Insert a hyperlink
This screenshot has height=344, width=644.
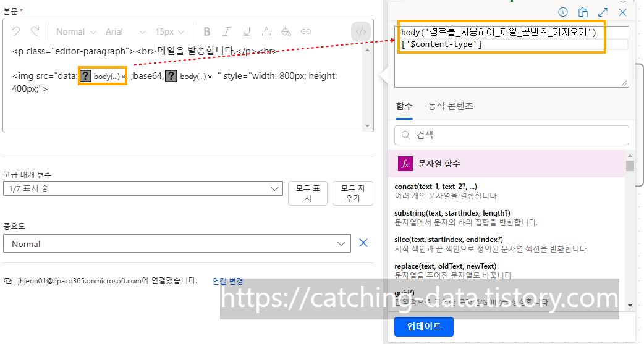tap(305, 31)
